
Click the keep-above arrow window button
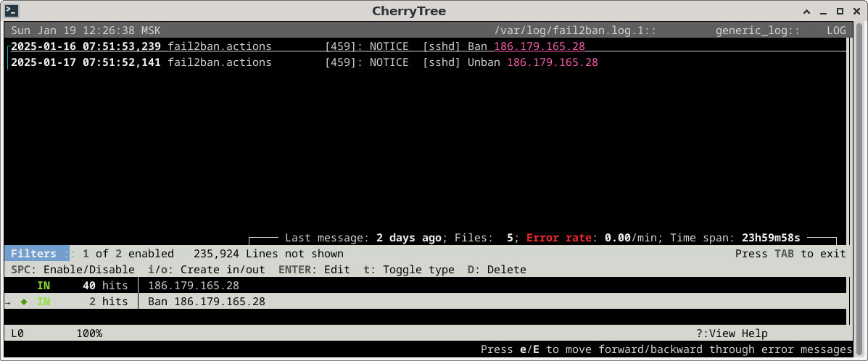[807, 11]
